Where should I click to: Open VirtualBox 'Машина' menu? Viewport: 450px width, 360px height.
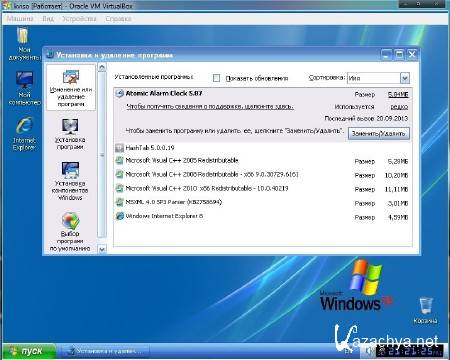20,19
